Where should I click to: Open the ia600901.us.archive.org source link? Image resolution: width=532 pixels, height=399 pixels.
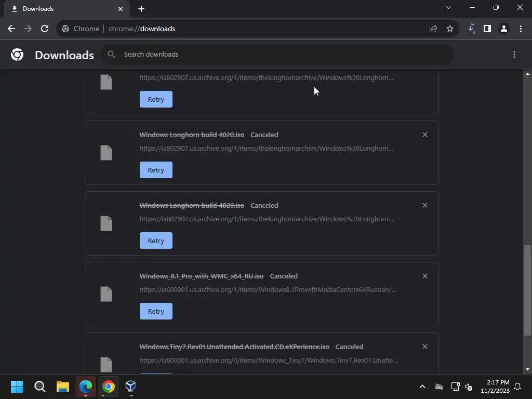tap(268, 290)
